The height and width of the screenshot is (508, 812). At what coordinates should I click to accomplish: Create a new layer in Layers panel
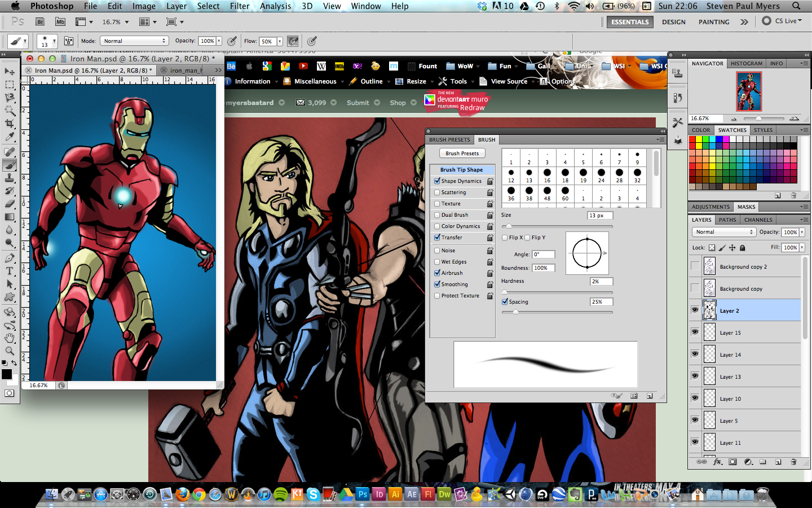point(778,462)
